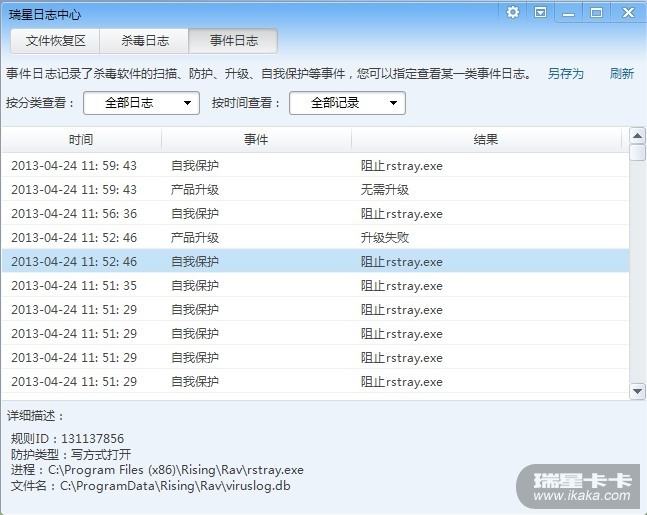Click the rstray.exe process path line
647x515 pixels.
(x=157, y=470)
